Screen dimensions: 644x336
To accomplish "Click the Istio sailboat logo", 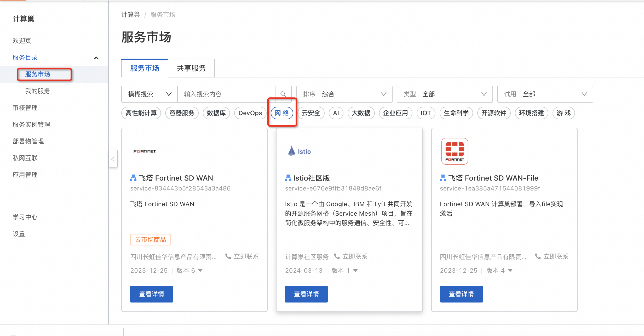I will pyautogui.click(x=292, y=151).
